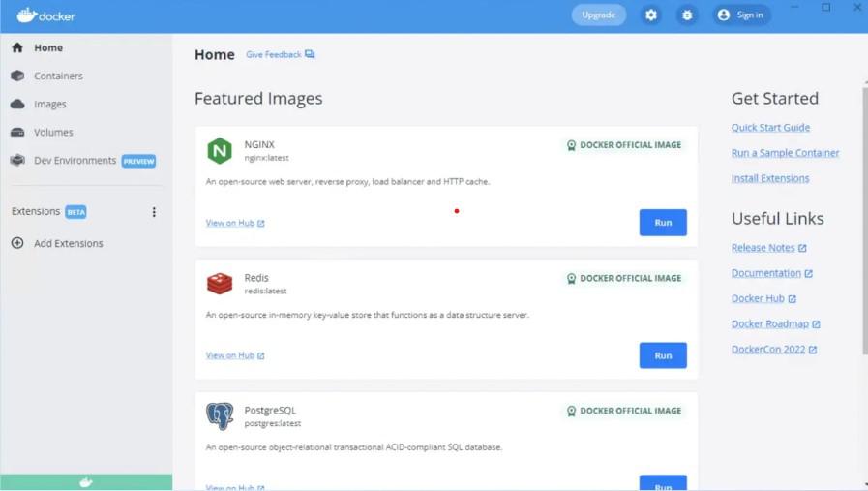Image resolution: width=868 pixels, height=491 pixels.
Task: Click Release Notes external link icon
Action: point(802,248)
